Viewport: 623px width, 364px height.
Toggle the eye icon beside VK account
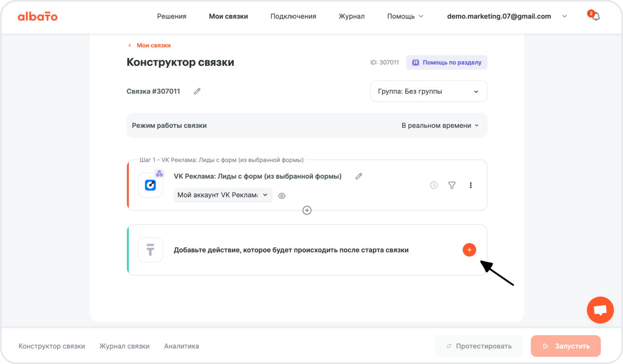[x=282, y=196]
